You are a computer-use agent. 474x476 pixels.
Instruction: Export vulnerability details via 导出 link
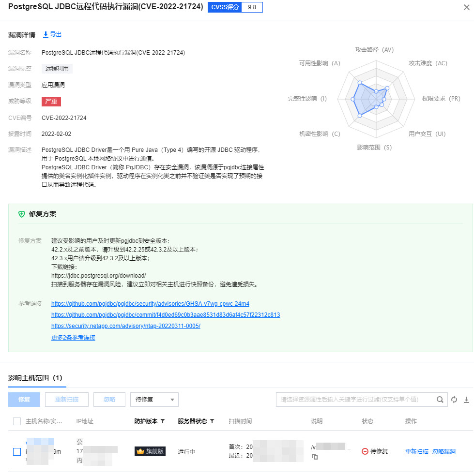click(56, 35)
